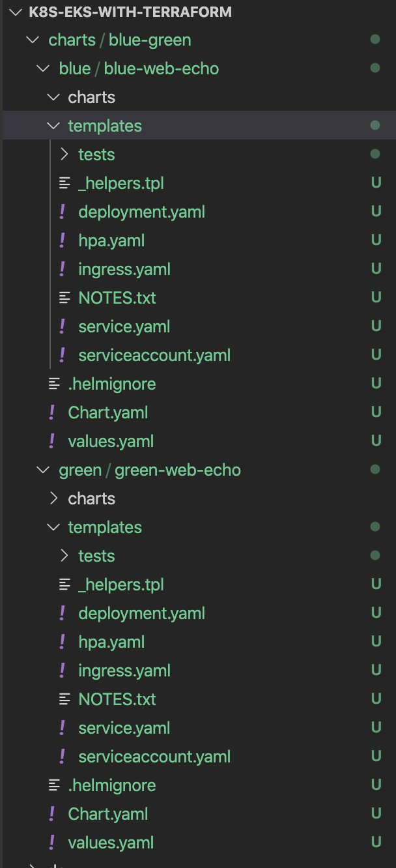Click the YAML icon beside green hpa.yaml

(x=63, y=642)
